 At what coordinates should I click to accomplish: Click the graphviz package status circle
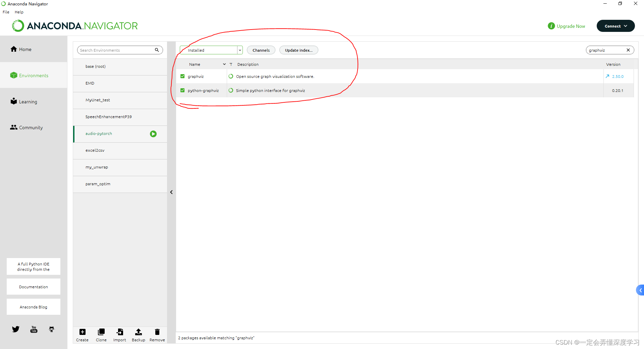point(231,76)
